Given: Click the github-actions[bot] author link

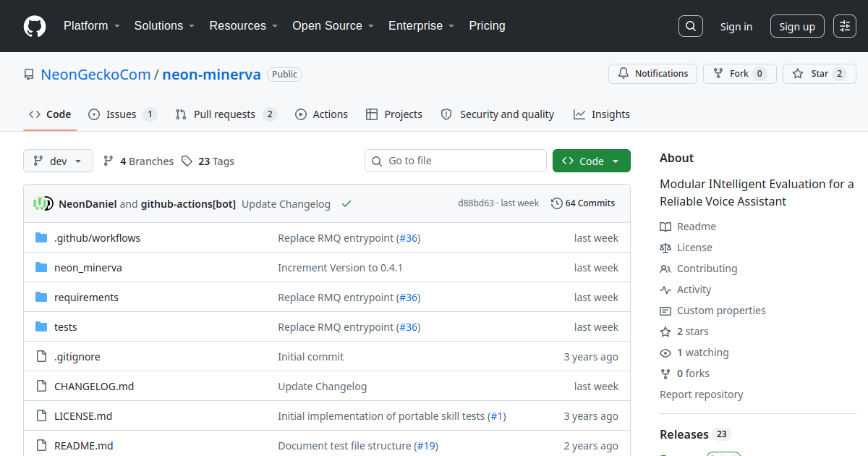Looking at the screenshot, I should [x=188, y=204].
